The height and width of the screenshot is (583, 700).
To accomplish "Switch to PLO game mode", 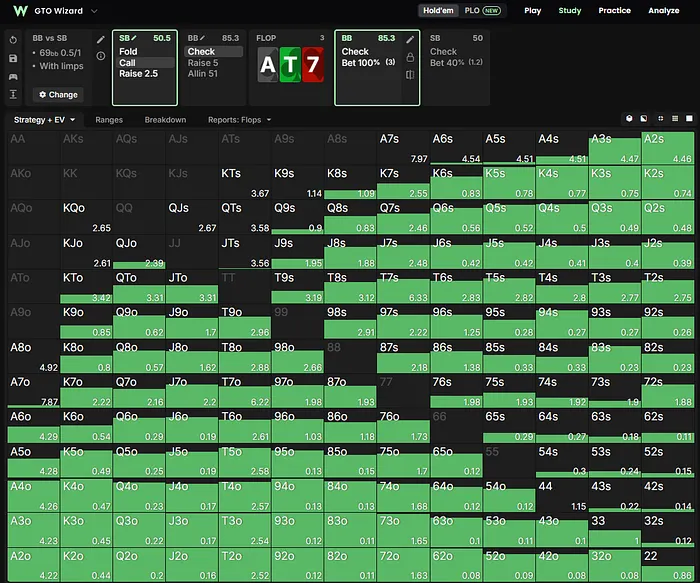I will (482, 10).
